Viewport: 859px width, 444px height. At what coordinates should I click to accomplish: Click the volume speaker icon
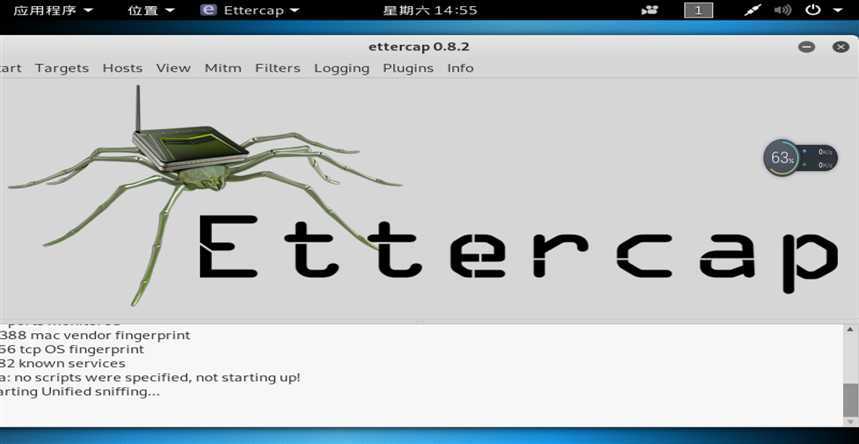(x=782, y=10)
